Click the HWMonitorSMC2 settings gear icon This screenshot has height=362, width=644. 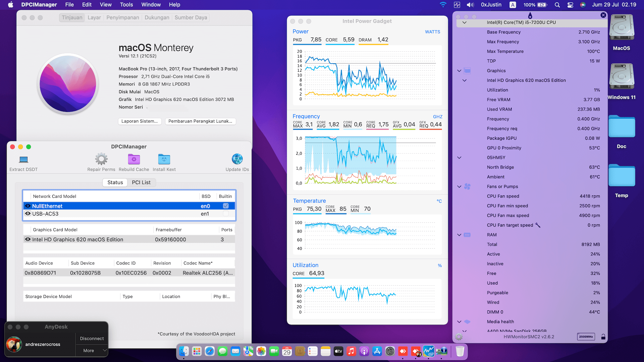pyautogui.click(x=459, y=337)
